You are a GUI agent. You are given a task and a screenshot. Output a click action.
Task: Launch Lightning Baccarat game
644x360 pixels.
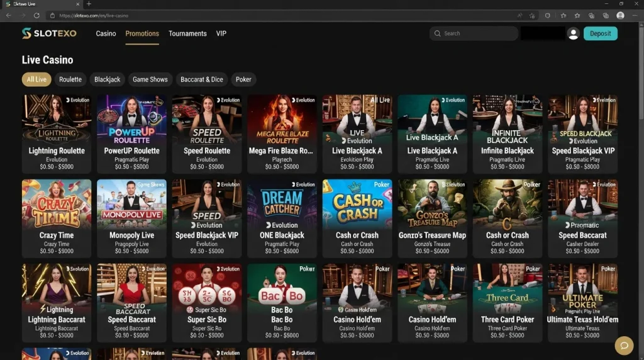57,303
